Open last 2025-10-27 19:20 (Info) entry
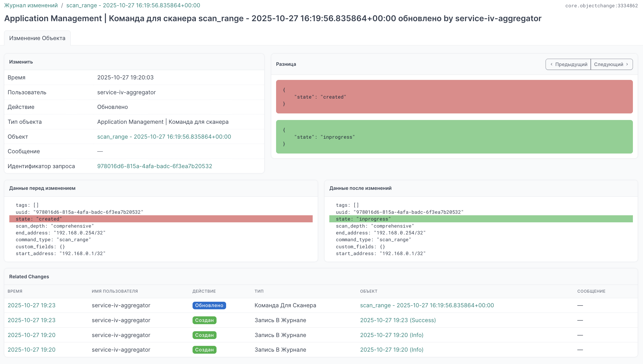 coord(392,350)
